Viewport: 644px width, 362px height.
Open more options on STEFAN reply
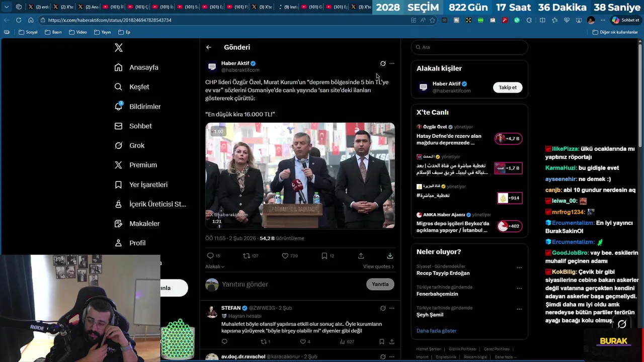(392, 308)
